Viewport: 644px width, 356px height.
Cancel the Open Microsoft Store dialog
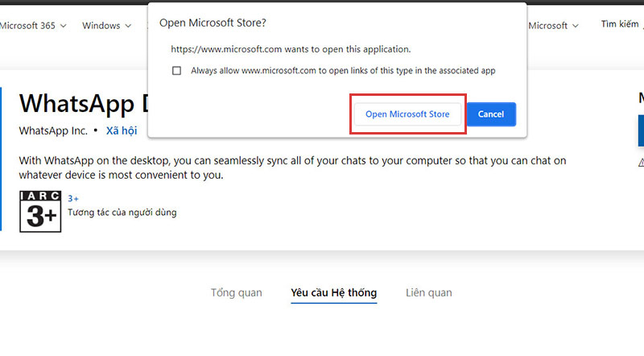point(491,114)
